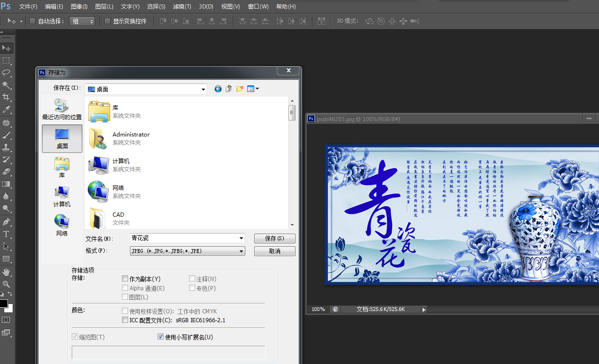Select the Horizontal Type tool
599x364 pixels.
(x=7, y=234)
